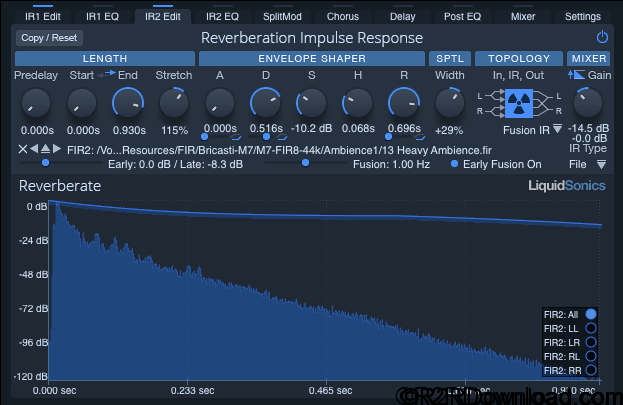Open the Mixer tab
This screenshot has height=405, width=623.
coord(523,16)
